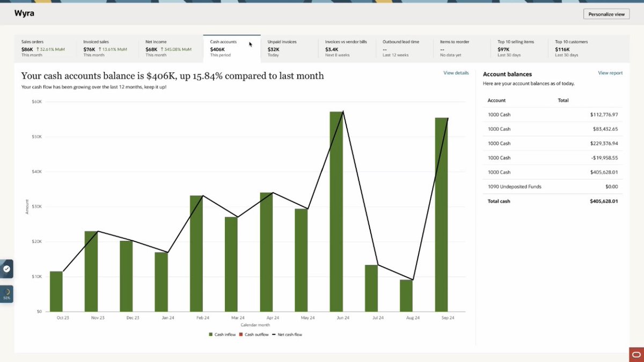Click the Nov 23 cash inflow bar
This screenshot has width=644, height=362.
[x=91, y=271]
